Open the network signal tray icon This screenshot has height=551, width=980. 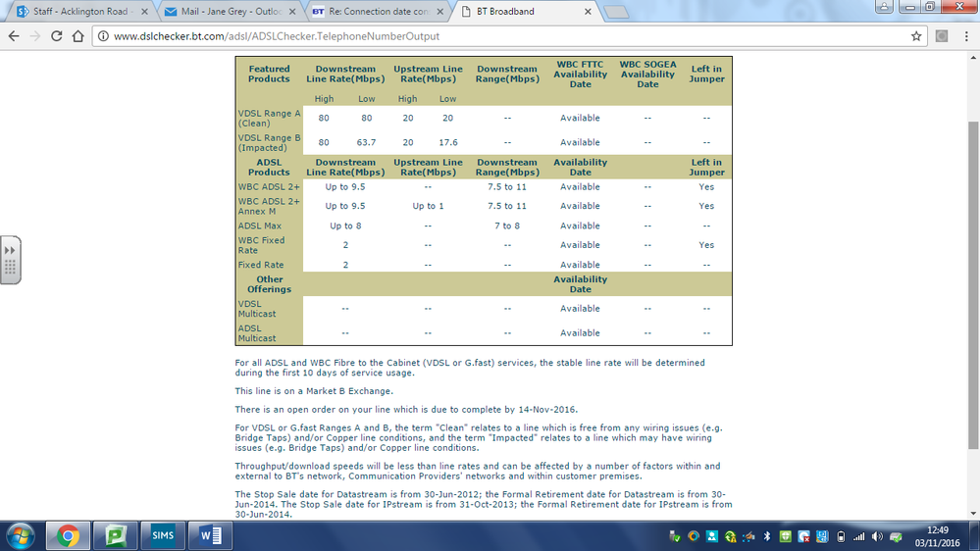coord(859,536)
